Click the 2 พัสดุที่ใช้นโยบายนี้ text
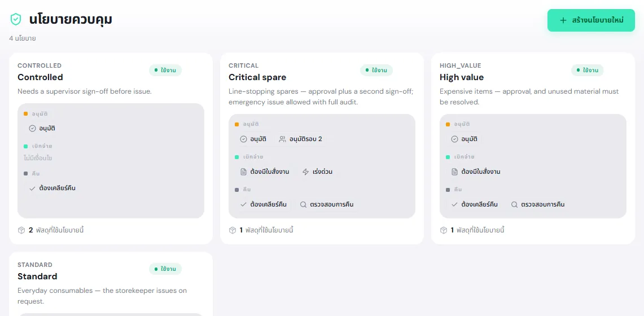 [56, 230]
